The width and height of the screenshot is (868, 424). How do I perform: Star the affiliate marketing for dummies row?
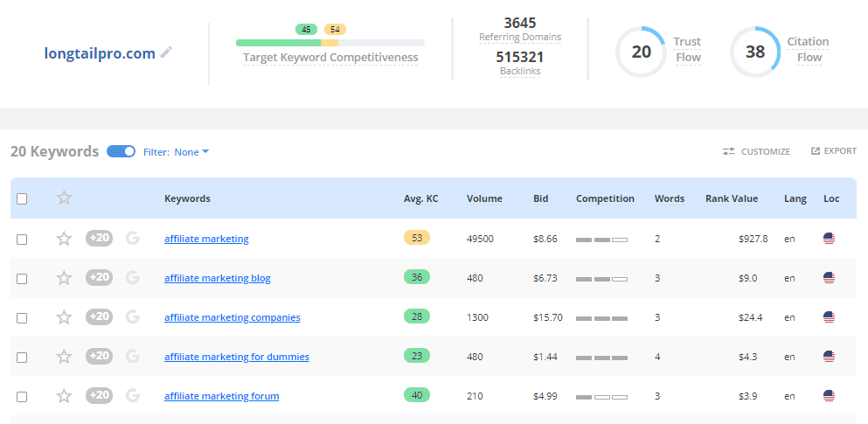pos(64,357)
